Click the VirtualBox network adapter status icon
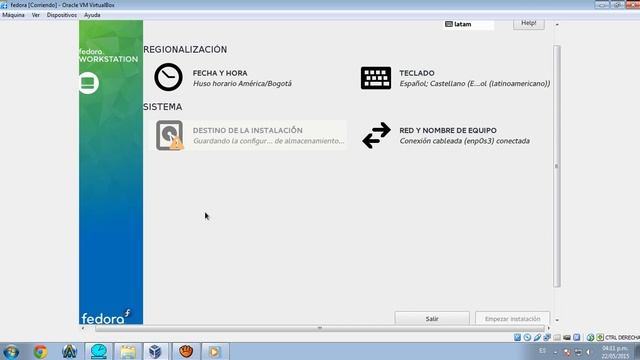Image resolution: width=640 pixels, height=360 pixels. (x=547, y=337)
